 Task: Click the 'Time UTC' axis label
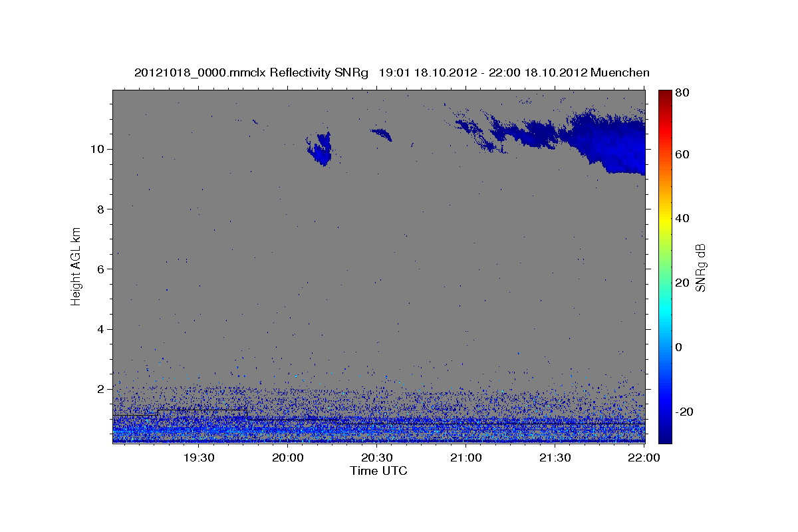click(378, 471)
